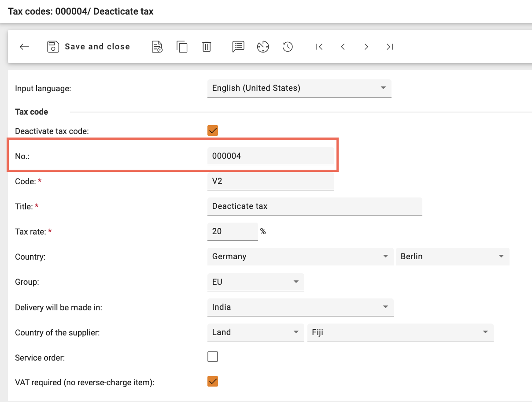Screen dimensions: 532x402
Task: Click the Save and close button
Action: (x=89, y=47)
